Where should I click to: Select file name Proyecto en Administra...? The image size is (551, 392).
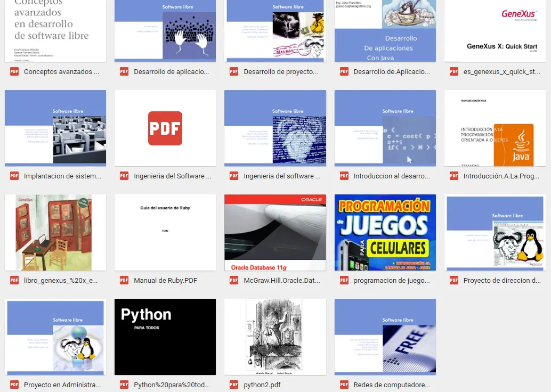tap(62, 385)
